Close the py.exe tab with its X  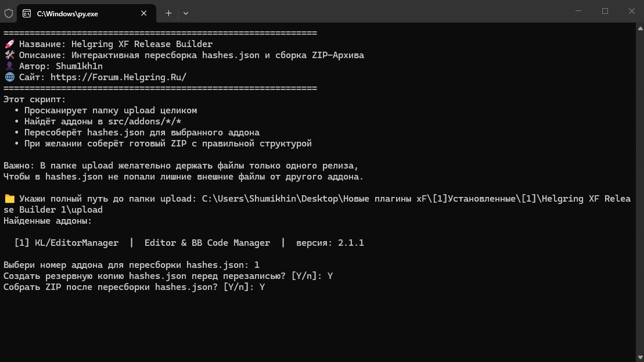(x=144, y=13)
